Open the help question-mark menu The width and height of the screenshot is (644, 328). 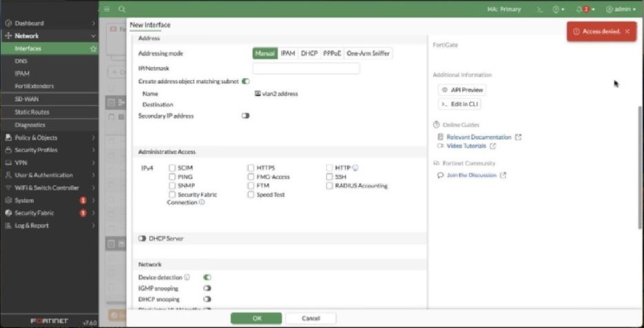coord(558,10)
